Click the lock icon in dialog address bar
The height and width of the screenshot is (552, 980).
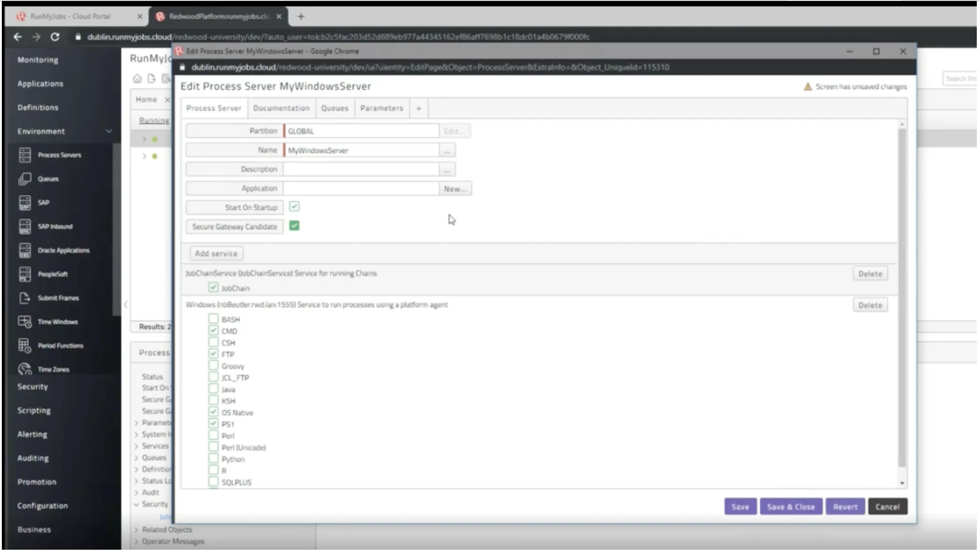click(x=182, y=67)
